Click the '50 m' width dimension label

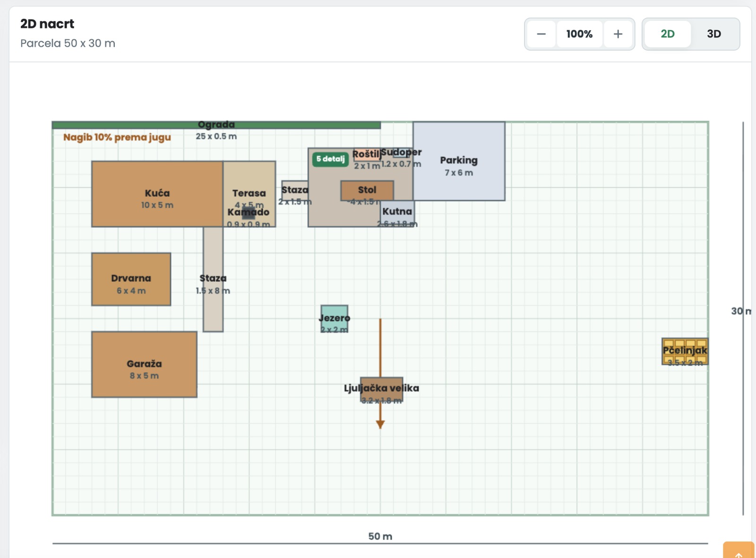tap(380, 536)
